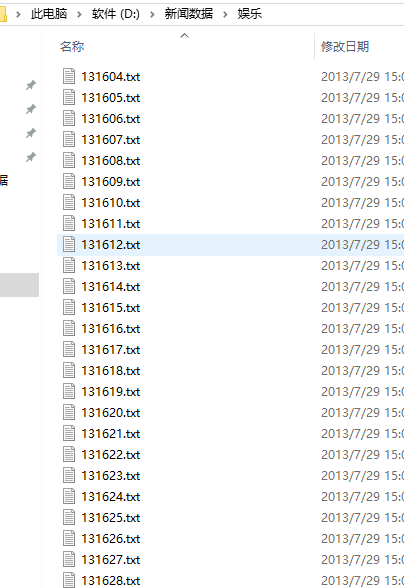Go to 此电脑 in the address bar
This screenshot has height=588, width=404.
pyautogui.click(x=49, y=14)
